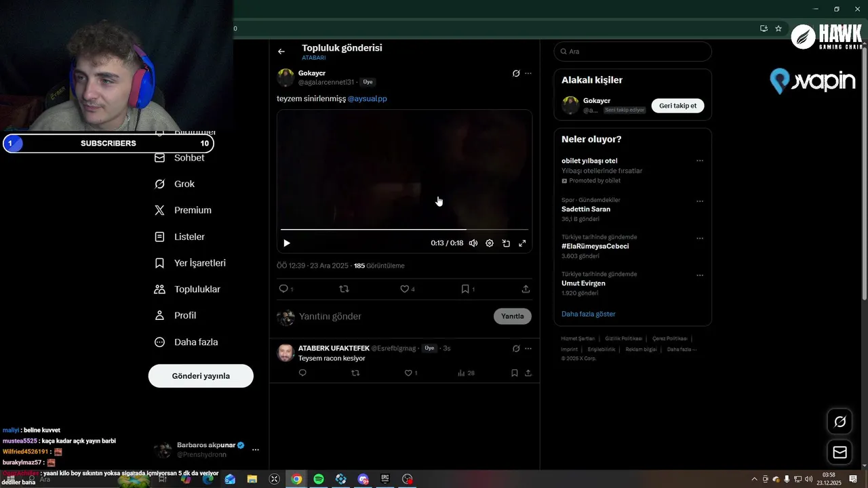Open the #ElaRümeysaCebeci trending topic

[595, 247]
